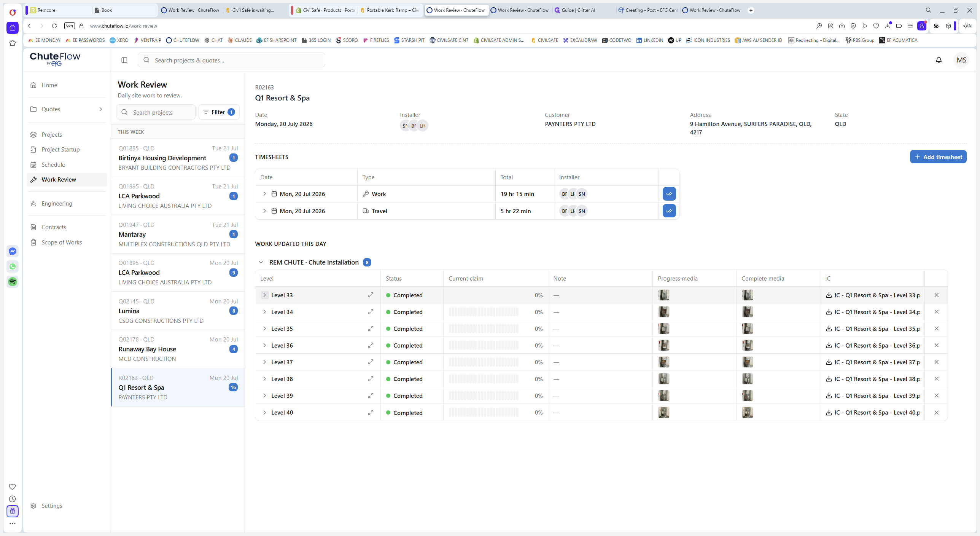Open the Filter dropdown

coord(219,112)
